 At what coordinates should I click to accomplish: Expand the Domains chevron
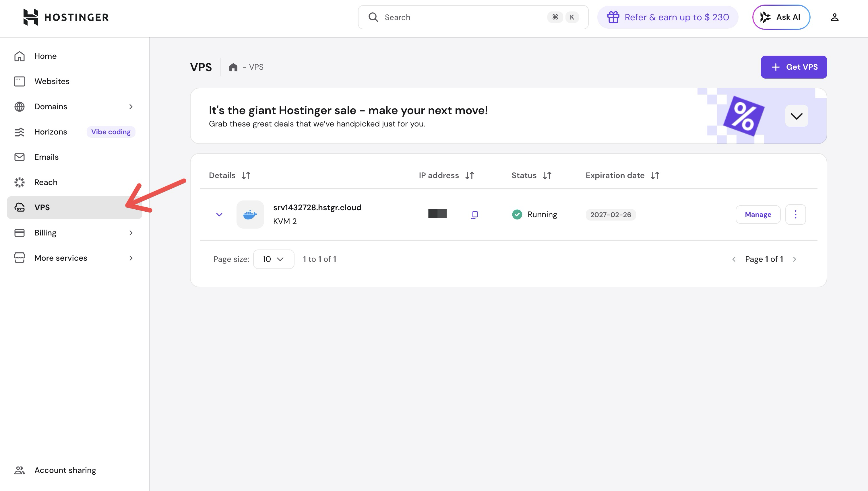coord(131,107)
